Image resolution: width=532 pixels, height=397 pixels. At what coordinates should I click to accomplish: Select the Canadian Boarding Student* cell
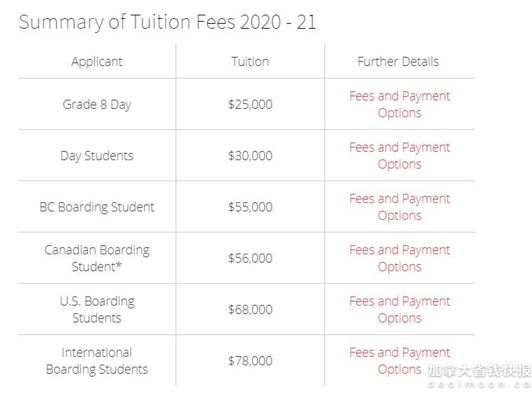click(97, 258)
